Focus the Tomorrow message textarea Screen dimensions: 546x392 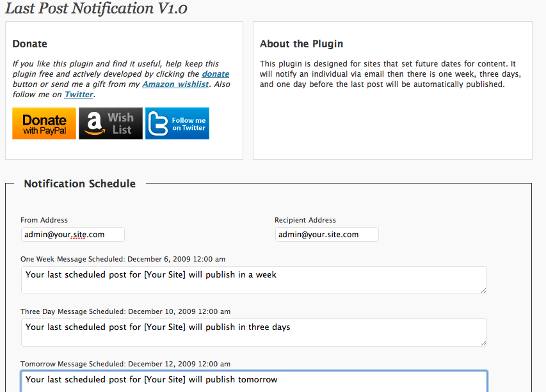point(254,382)
